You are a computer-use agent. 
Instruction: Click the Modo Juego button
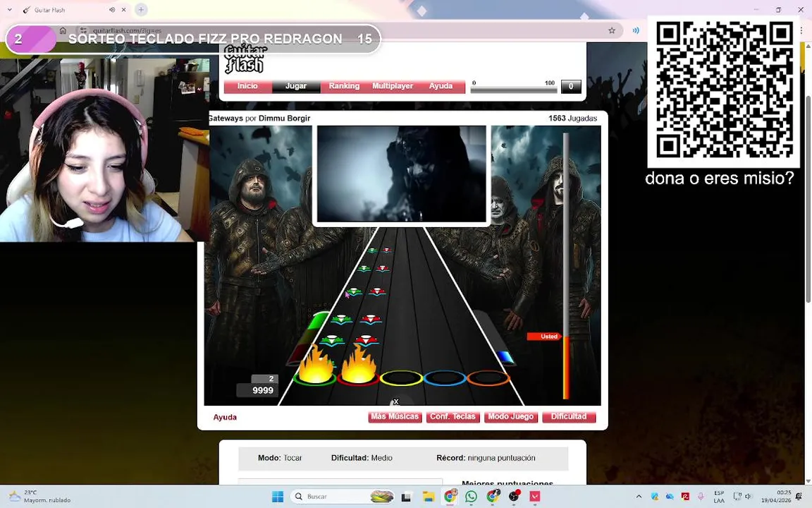pos(510,417)
